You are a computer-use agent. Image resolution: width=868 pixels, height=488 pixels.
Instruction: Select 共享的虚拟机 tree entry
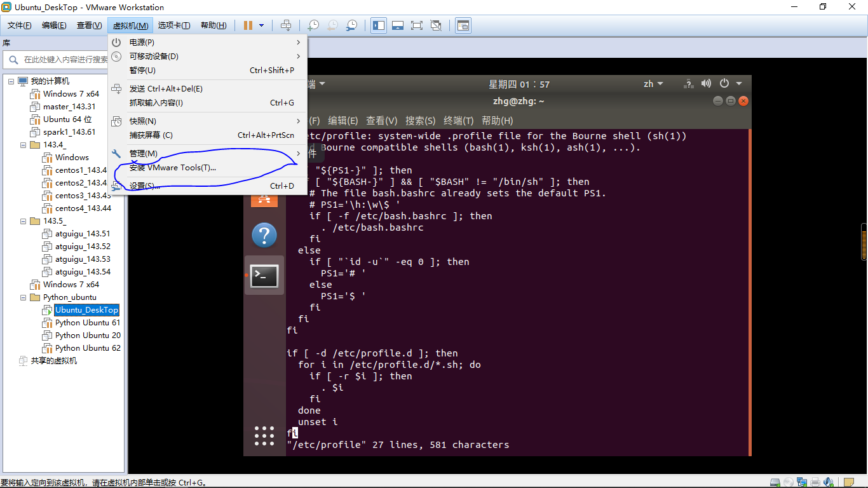pyautogui.click(x=54, y=361)
